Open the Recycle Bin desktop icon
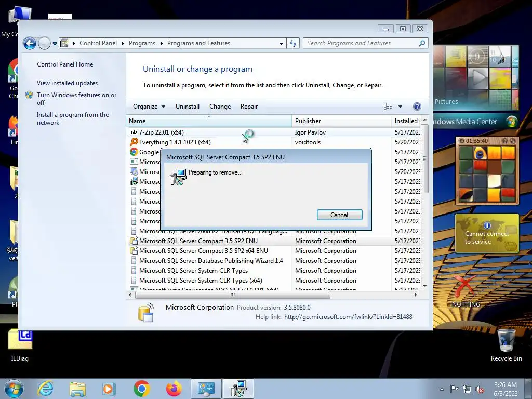The image size is (532, 399). point(506,345)
